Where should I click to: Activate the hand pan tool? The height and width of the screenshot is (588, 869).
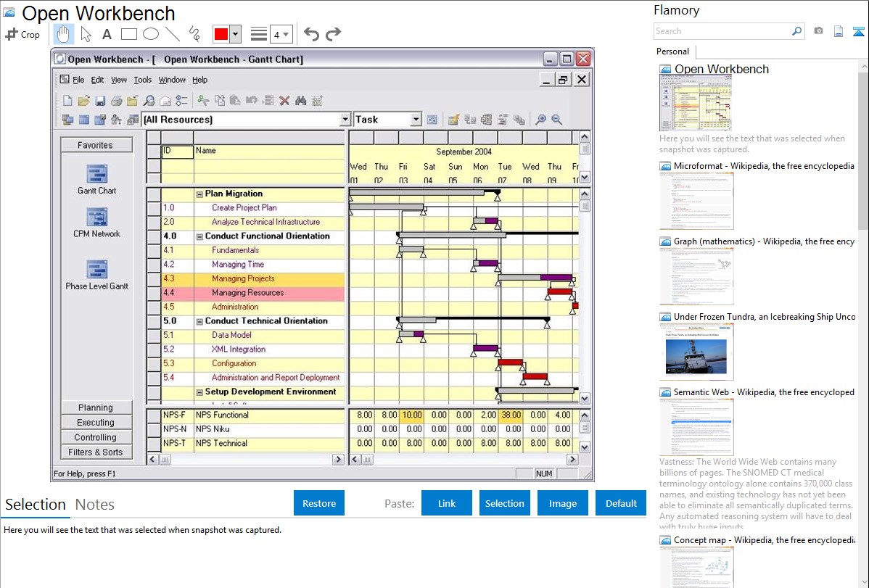click(63, 34)
